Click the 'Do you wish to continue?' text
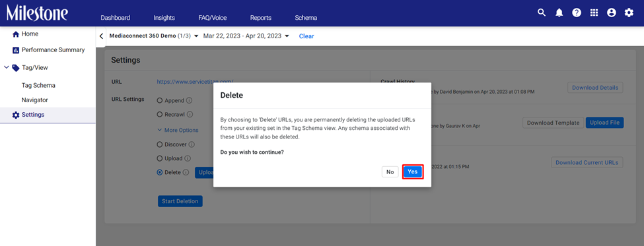Screen dimensions: 644x246 (x=252, y=152)
